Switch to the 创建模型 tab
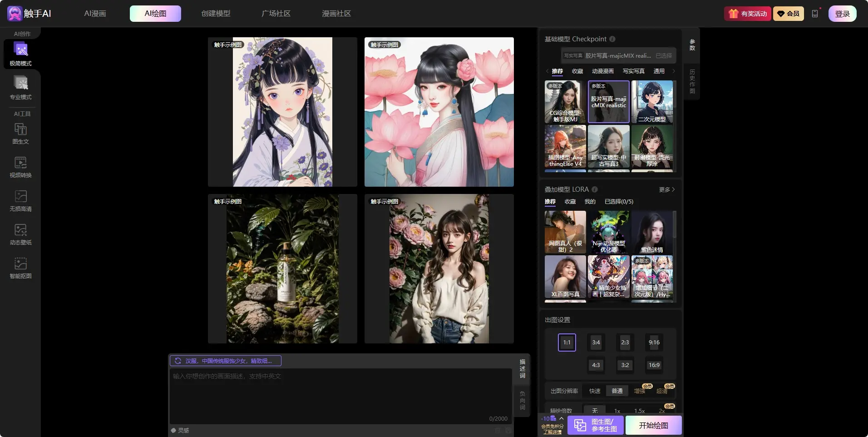Screen dimensions: 868x437 pos(216,14)
